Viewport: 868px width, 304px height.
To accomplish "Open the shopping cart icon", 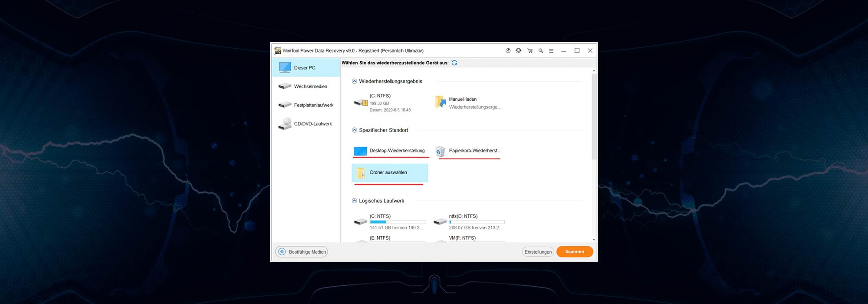I will pos(530,51).
